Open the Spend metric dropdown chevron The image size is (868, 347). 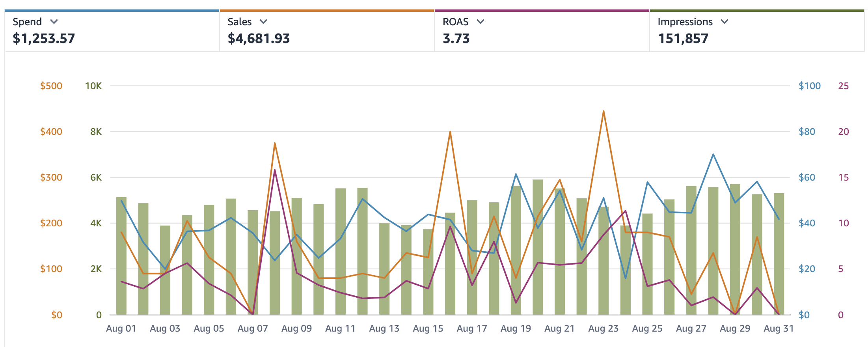[x=54, y=22]
